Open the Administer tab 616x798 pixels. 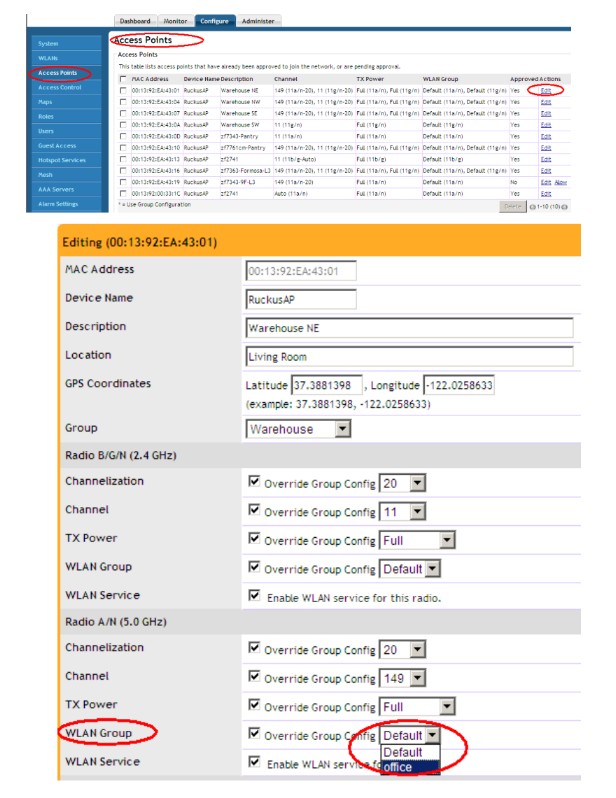[x=258, y=21]
